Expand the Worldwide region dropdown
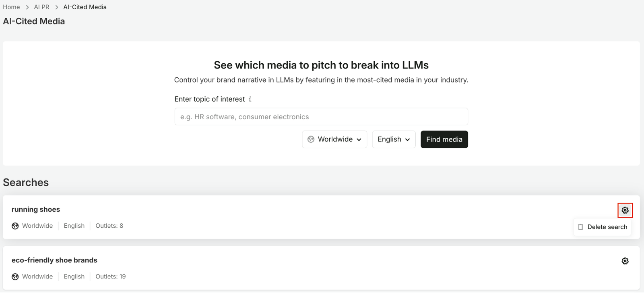 click(x=334, y=139)
